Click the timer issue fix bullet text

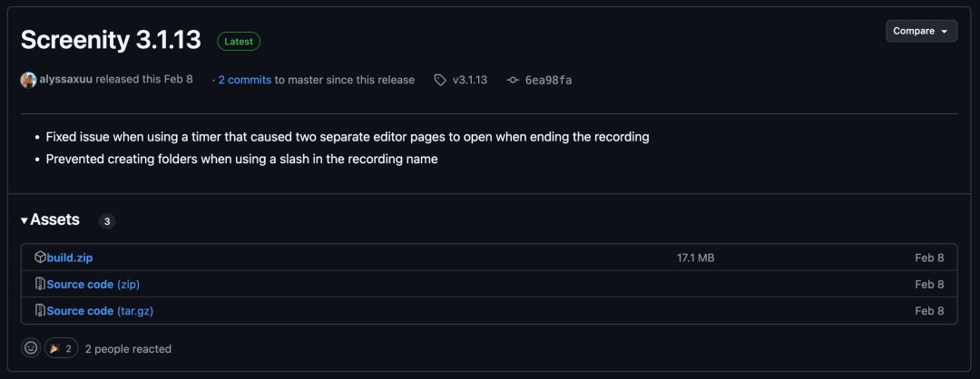pos(348,137)
